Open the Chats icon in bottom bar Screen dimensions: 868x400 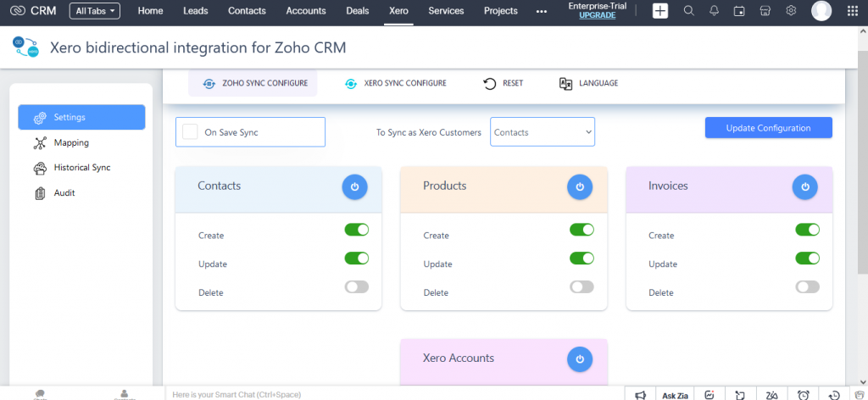point(40,394)
